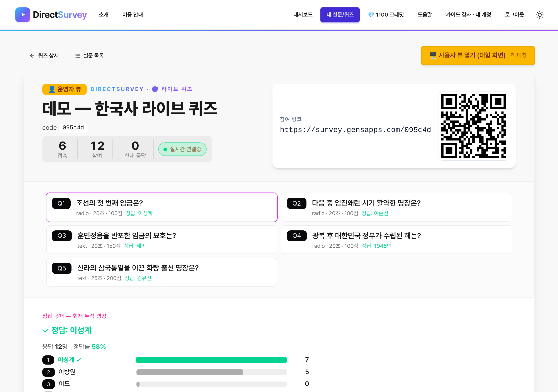Click the Q5 badge

tap(62, 268)
